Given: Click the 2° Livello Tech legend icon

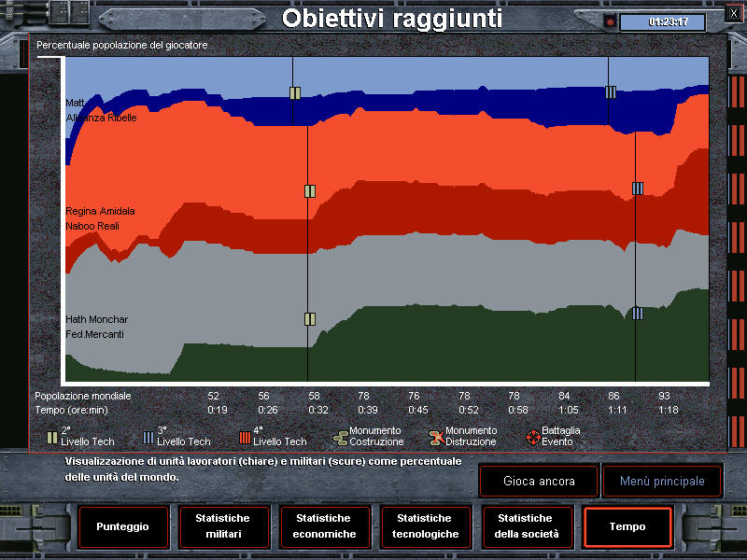Looking at the screenshot, I should click(x=52, y=437).
